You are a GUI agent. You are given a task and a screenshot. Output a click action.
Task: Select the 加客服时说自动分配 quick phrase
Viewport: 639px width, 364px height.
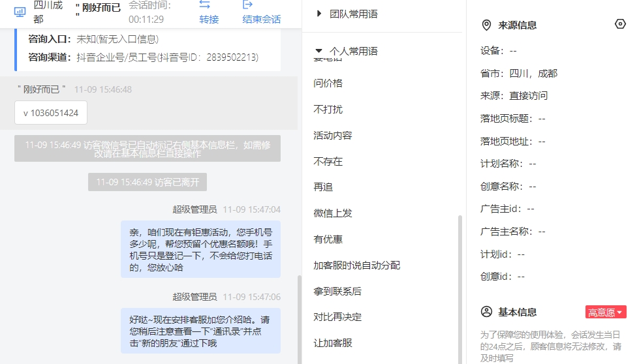click(356, 265)
